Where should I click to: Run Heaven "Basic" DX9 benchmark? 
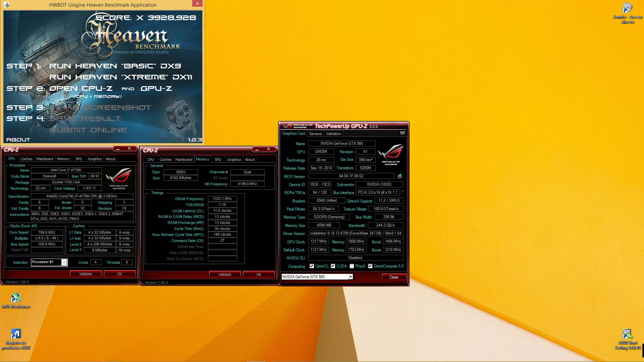click(115, 66)
